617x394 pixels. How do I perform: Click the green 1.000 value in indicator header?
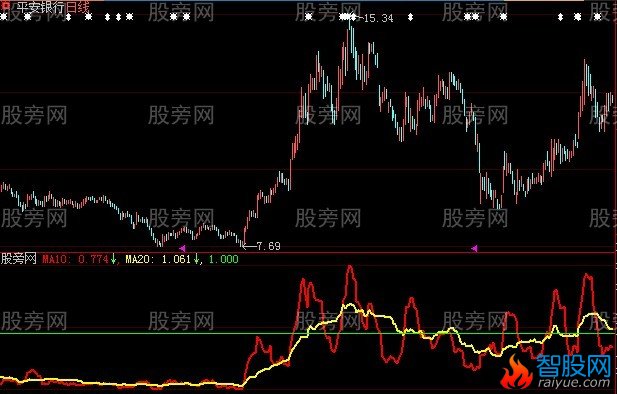224,259
